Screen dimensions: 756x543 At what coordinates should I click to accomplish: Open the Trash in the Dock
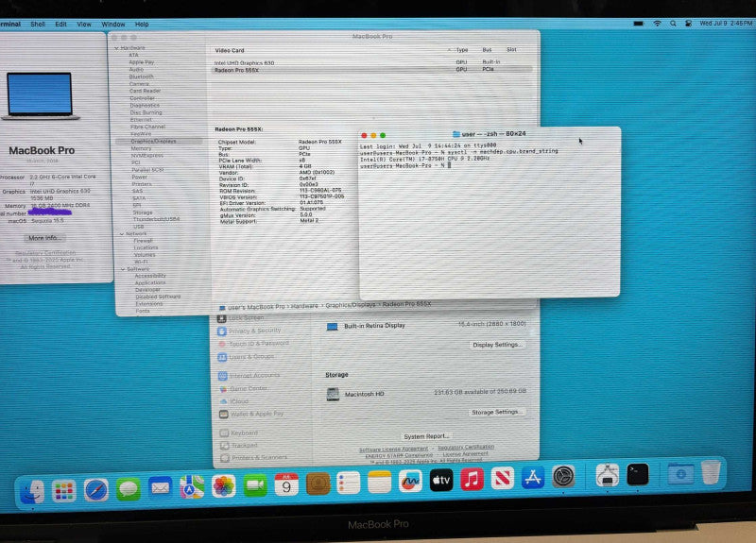(711, 472)
